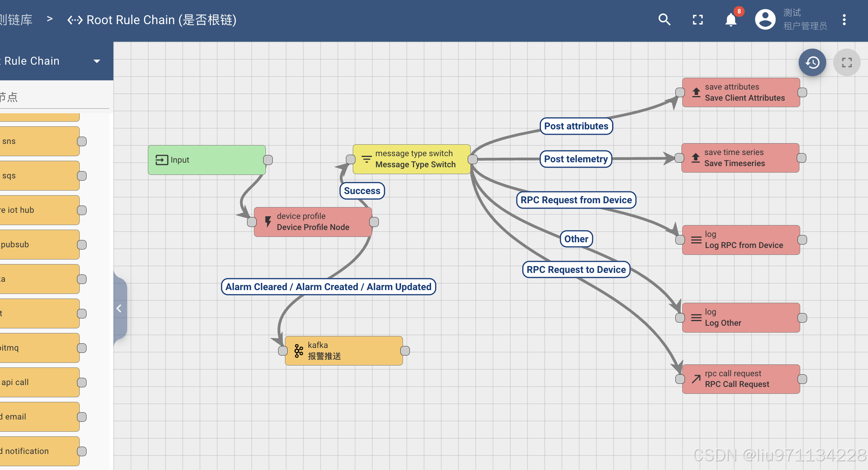
Task: Collapse the node library side panel
Action: (119, 308)
